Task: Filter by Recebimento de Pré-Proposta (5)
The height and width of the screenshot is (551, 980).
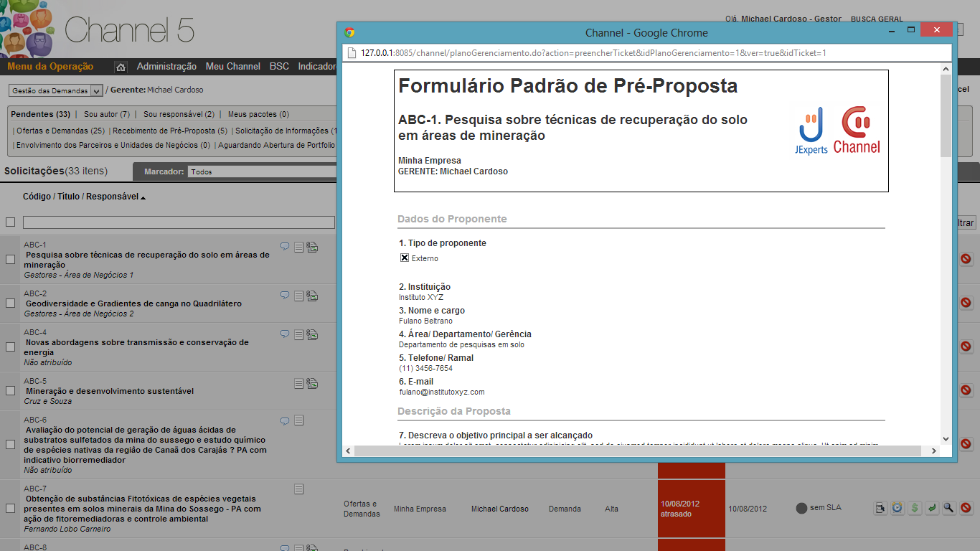Action: coord(170,131)
